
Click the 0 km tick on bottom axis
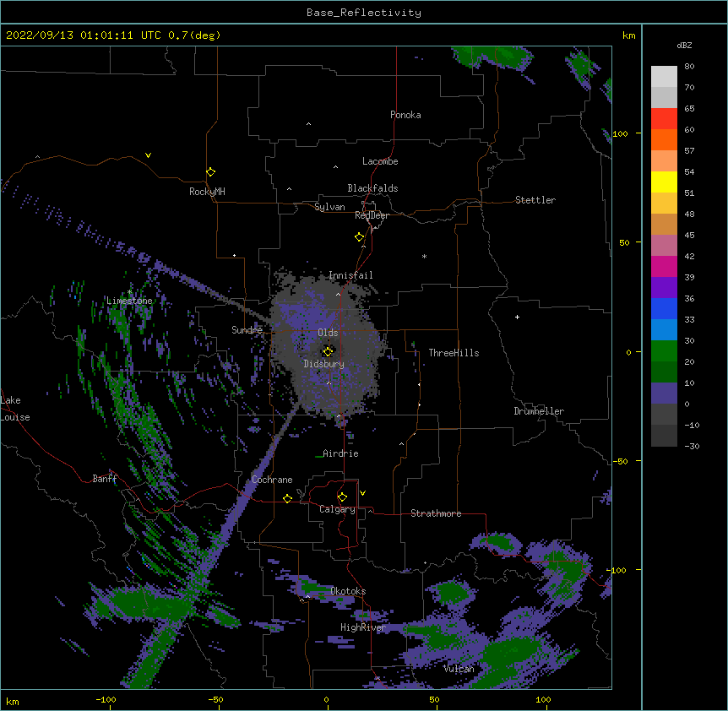pos(326,699)
